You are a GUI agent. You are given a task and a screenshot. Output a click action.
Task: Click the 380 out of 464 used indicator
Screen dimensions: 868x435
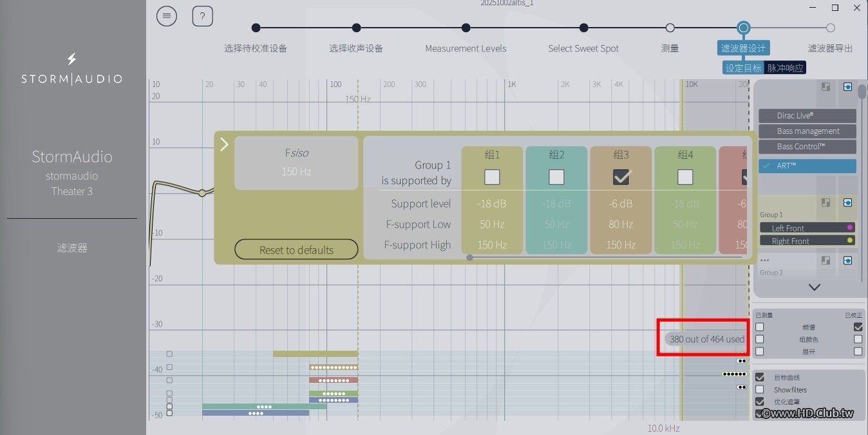706,339
